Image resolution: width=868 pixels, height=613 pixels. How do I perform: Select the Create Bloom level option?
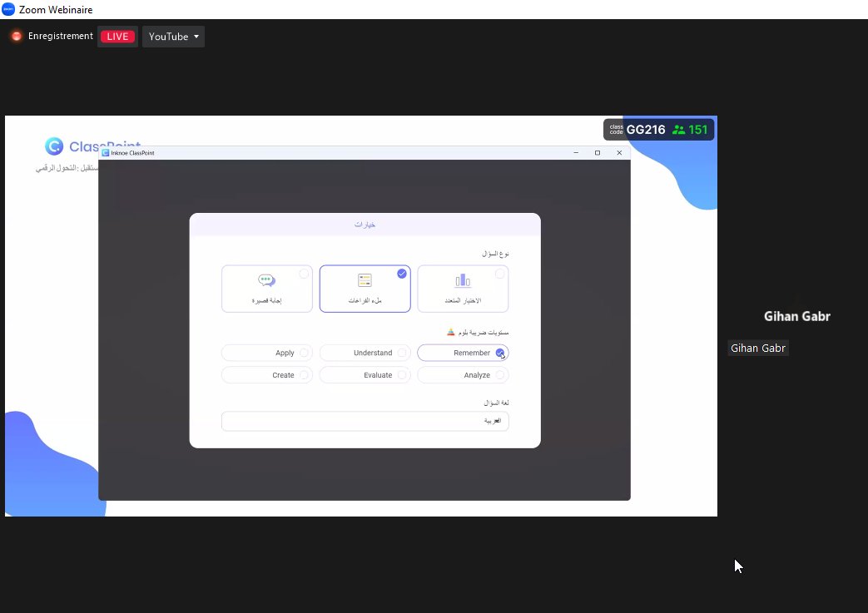[x=267, y=375]
